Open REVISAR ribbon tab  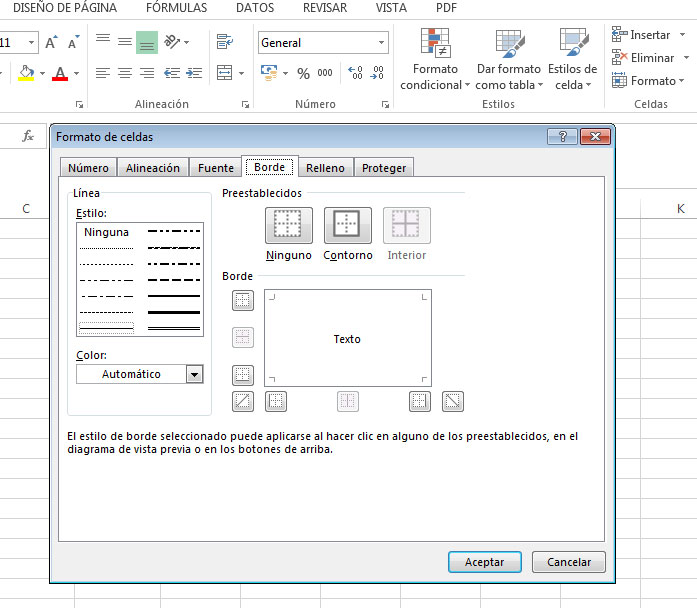(325, 8)
